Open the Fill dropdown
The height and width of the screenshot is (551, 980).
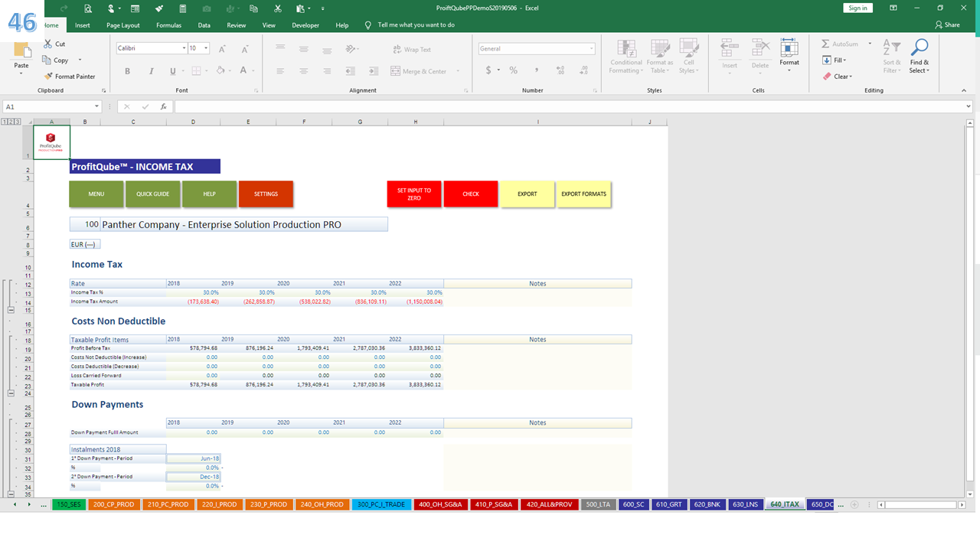click(x=835, y=60)
